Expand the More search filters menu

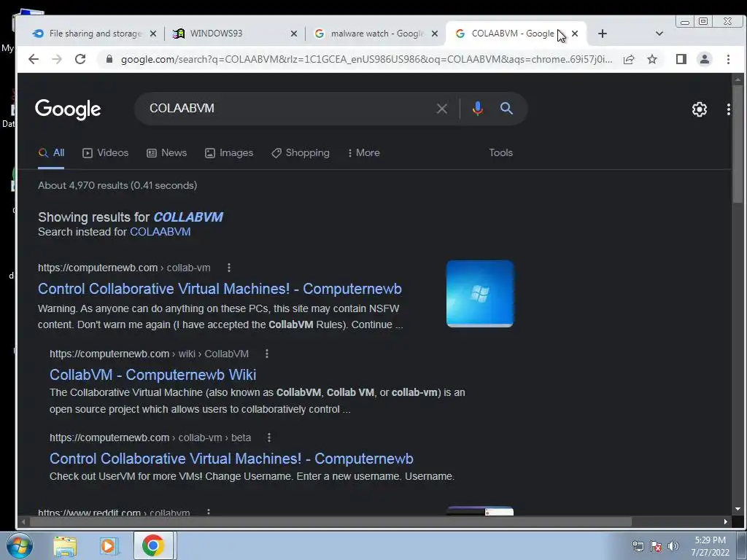point(364,153)
